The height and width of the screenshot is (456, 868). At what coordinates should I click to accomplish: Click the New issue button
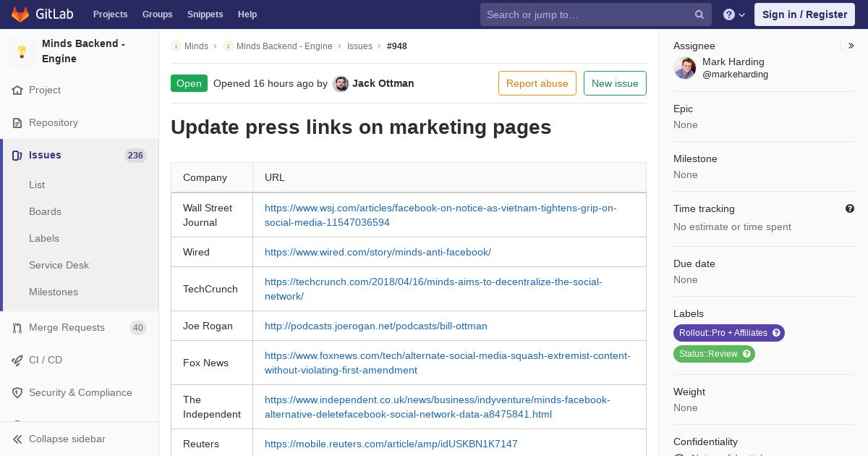(x=615, y=83)
